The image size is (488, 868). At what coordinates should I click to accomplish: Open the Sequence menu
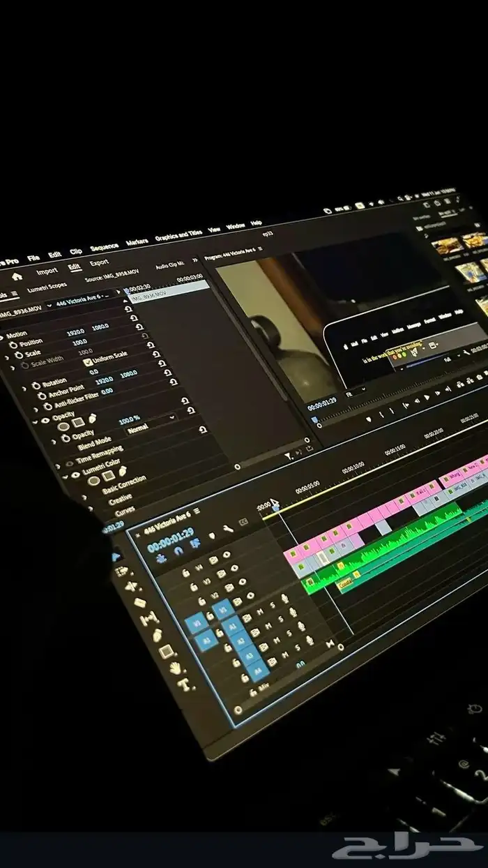[x=104, y=247]
